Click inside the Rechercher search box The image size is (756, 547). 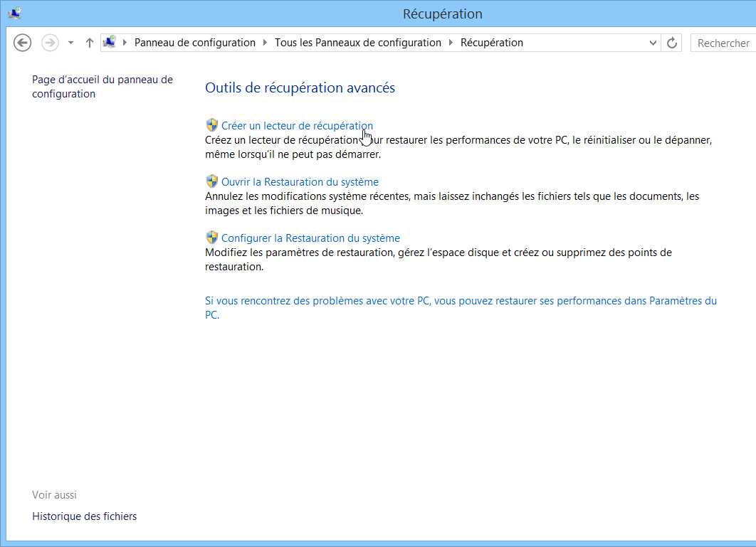725,43
